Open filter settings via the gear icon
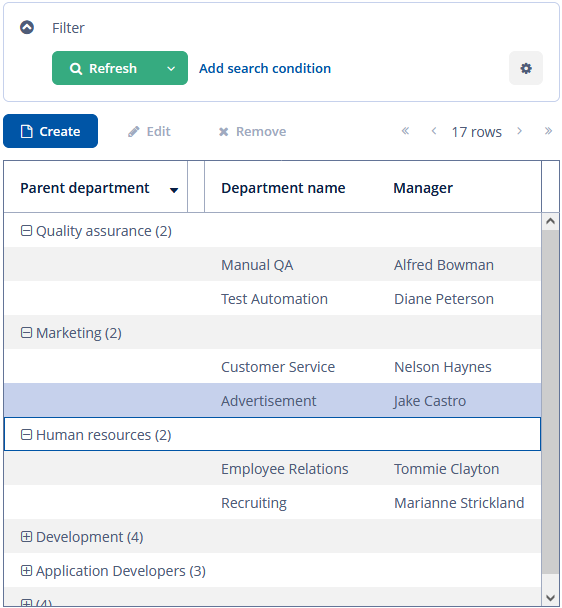562x608 pixels. [x=526, y=68]
